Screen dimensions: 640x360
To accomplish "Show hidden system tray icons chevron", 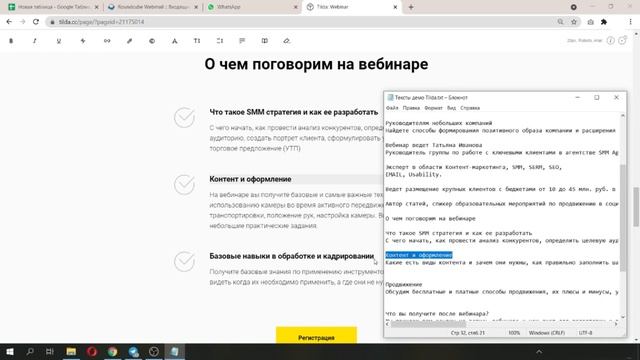I will click(539, 351).
